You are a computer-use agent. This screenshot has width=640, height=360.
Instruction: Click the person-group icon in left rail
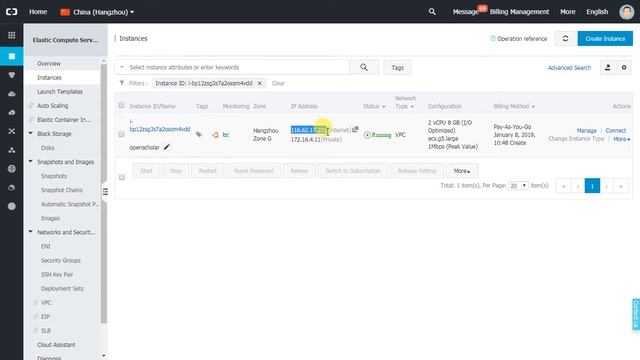click(x=11, y=150)
